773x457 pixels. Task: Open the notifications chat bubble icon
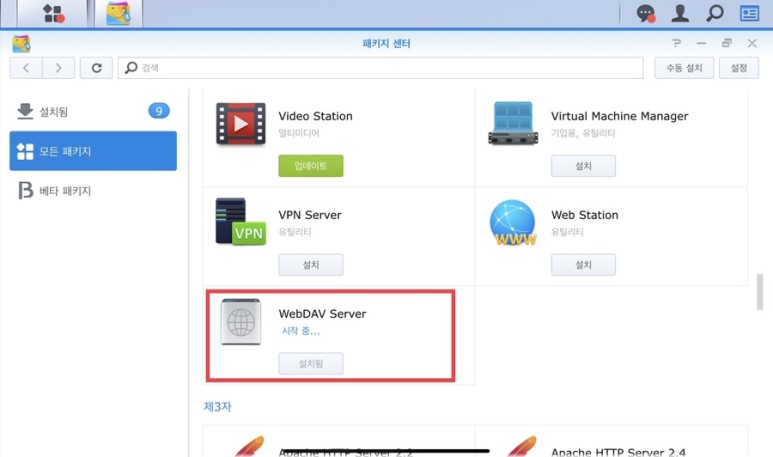pos(645,13)
